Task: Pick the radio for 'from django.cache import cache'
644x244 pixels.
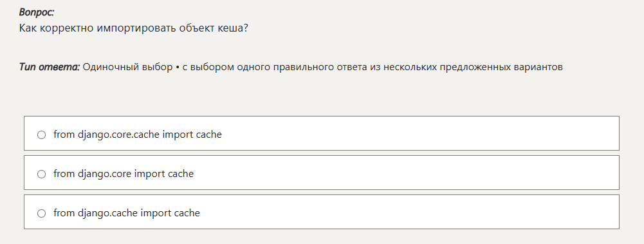Action: coord(41,213)
